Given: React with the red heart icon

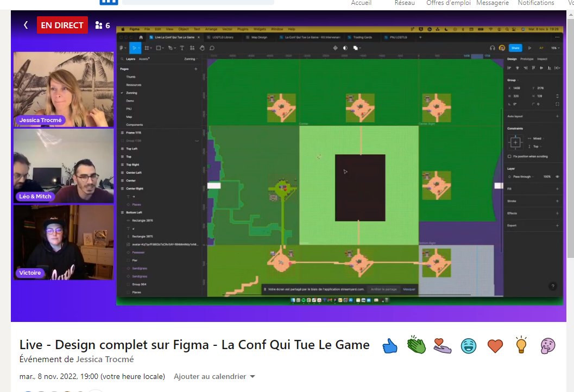Looking at the screenshot, I should coord(495,346).
